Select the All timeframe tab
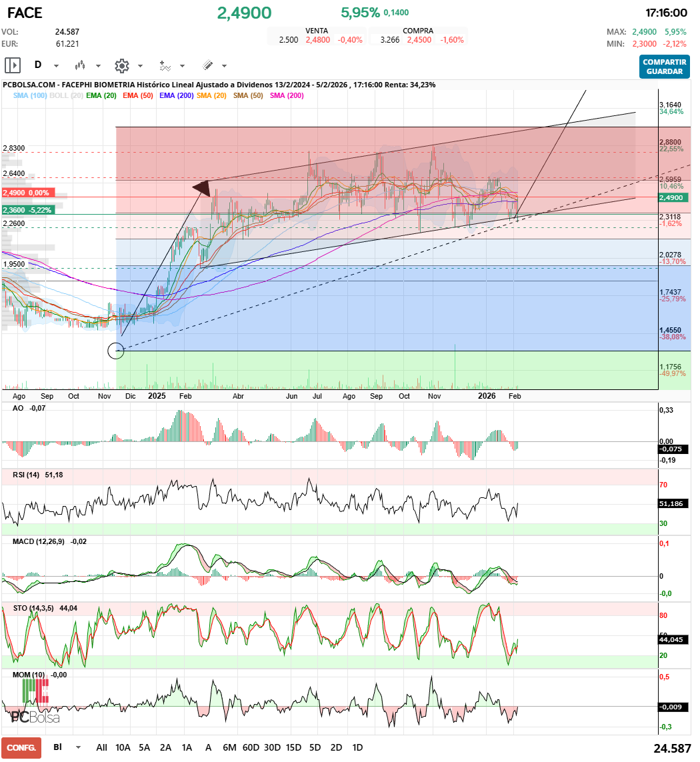The image size is (700, 762). (x=101, y=747)
